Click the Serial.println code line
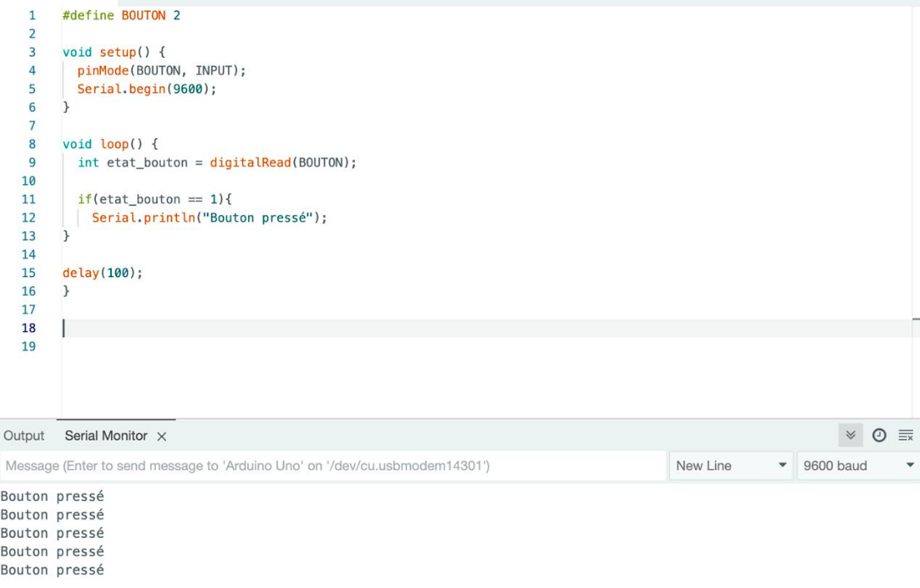Viewport: 920px width, 588px height. pos(209,218)
